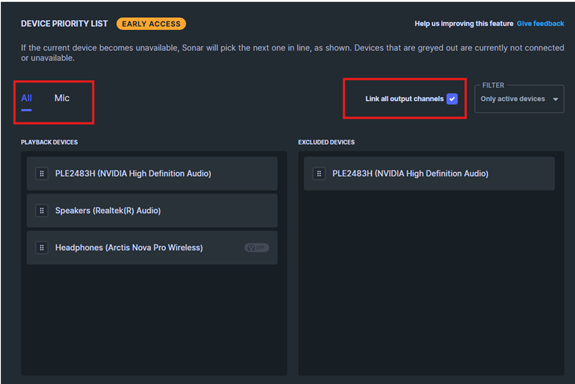575x384 pixels.
Task: Switch to the All tab
Action: pos(26,98)
